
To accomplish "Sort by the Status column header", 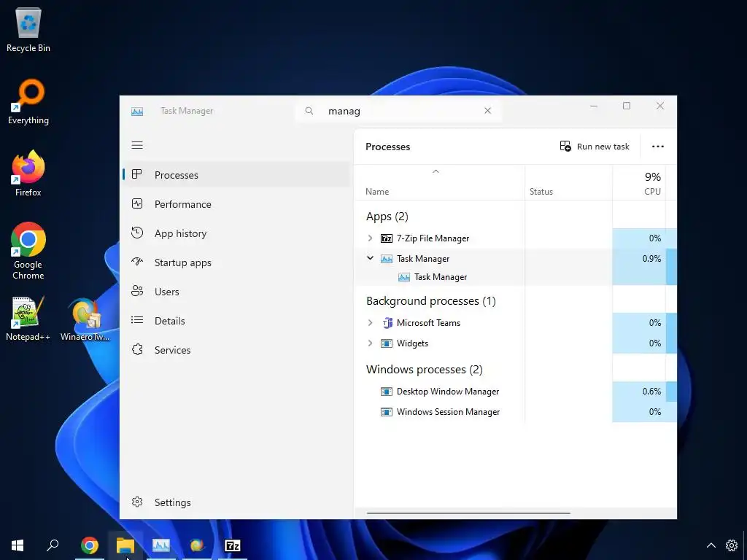I will coord(568,183).
